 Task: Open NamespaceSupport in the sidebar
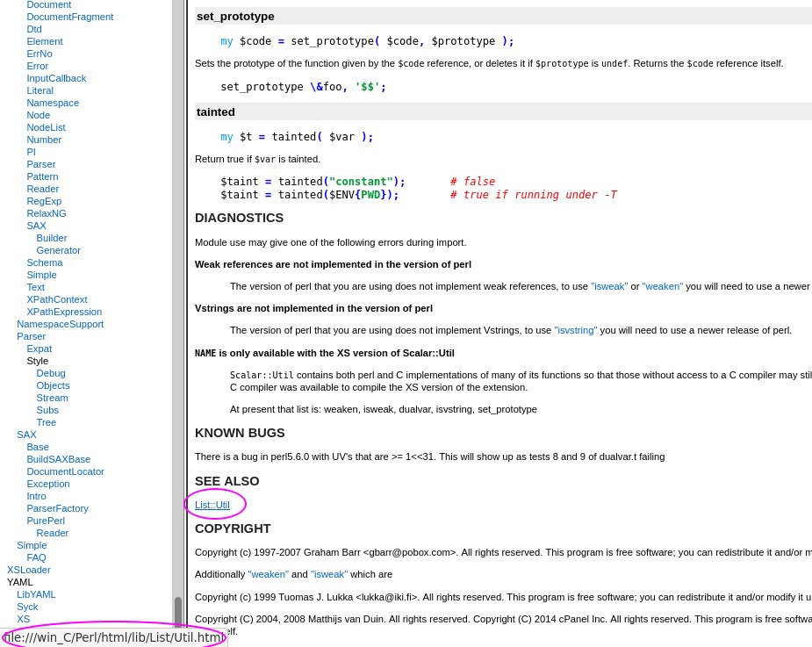60,324
